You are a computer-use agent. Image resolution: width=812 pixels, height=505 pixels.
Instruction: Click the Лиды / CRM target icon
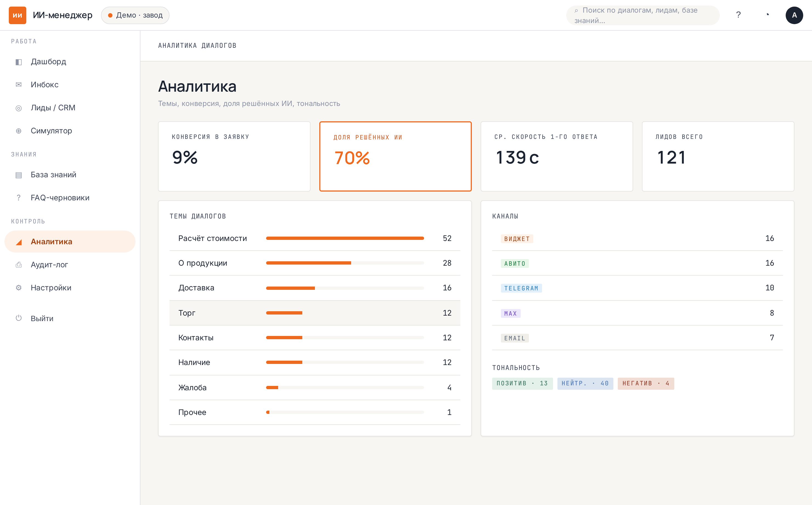click(x=19, y=108)
